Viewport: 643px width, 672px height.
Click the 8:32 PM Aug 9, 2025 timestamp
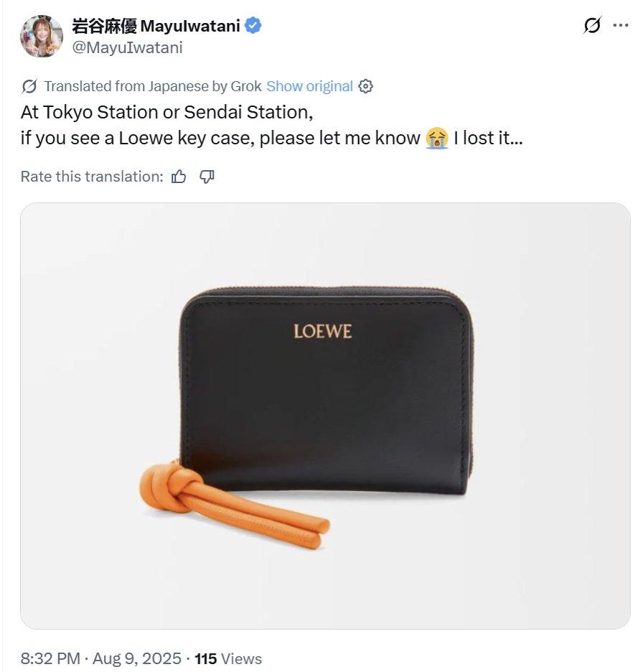tap(100, 658)
